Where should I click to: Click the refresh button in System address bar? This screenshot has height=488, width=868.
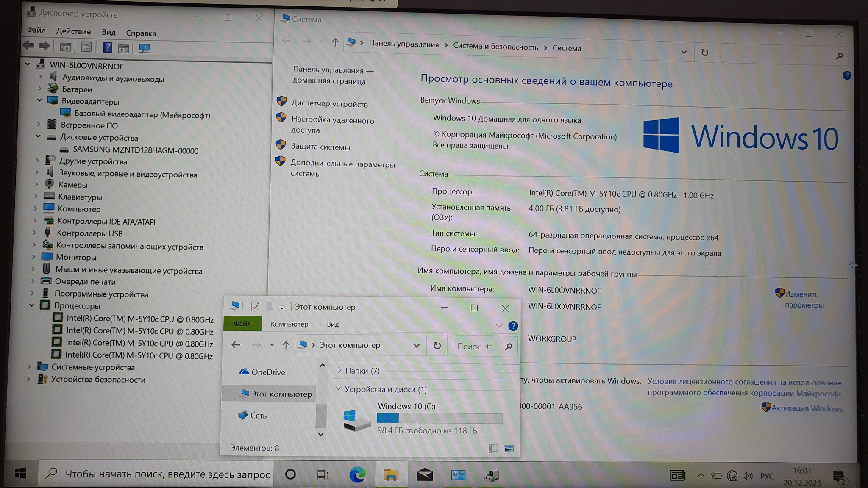tap(704, 53)
